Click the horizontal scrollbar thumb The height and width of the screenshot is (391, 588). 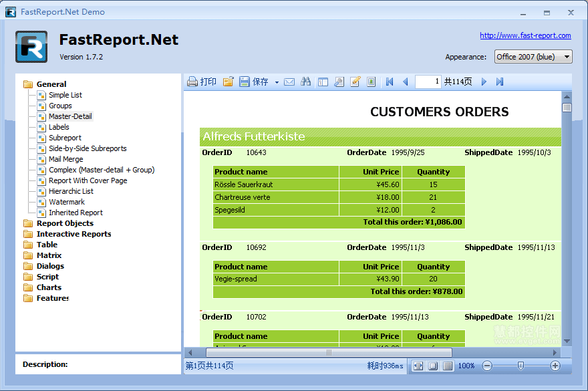pyautogui.click(x=329, y=352)
